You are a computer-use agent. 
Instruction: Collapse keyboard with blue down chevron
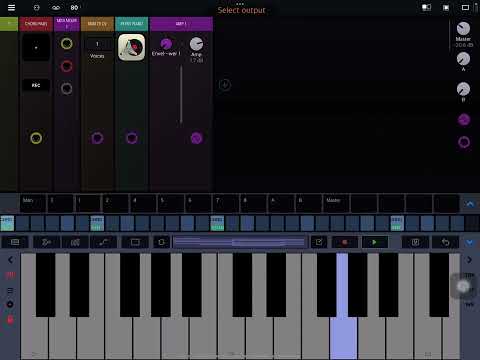click(470, 242)
